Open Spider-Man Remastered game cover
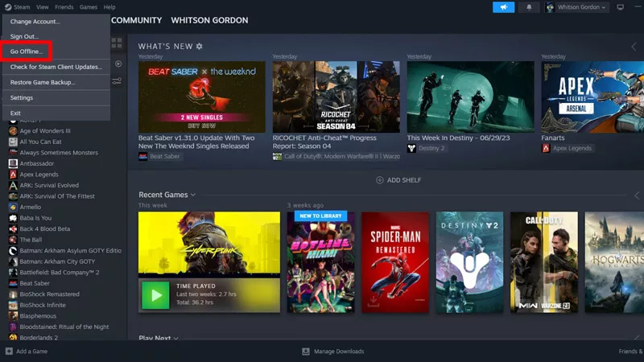Image resolution: width=644 pixels, height=362 pixels. click(x=395, y=262)
